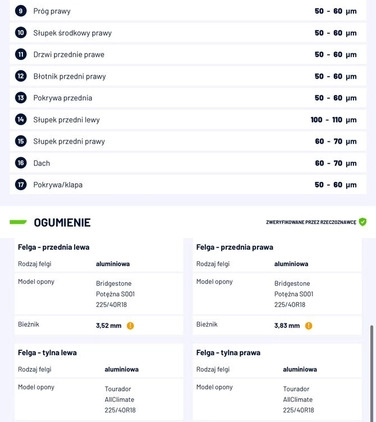Open the Felga - tylna lewa card
Image resolution: width=376 pixels, height=422 pixels.
pyautogui.click(x=99, y=383)
